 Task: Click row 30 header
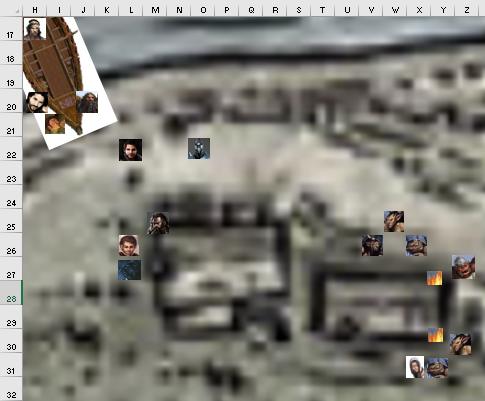click(11, 341)
